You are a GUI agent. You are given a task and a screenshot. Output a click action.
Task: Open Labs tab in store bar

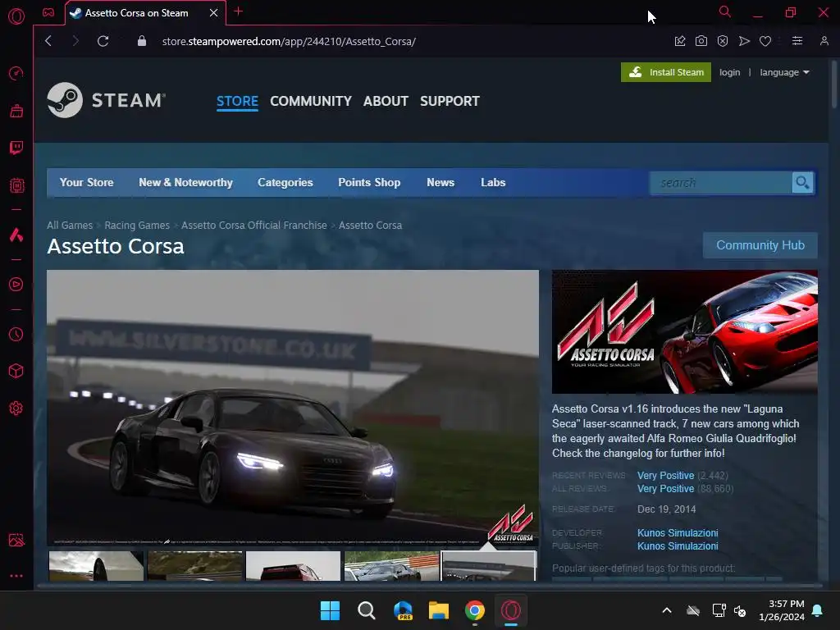coord(493,183)
